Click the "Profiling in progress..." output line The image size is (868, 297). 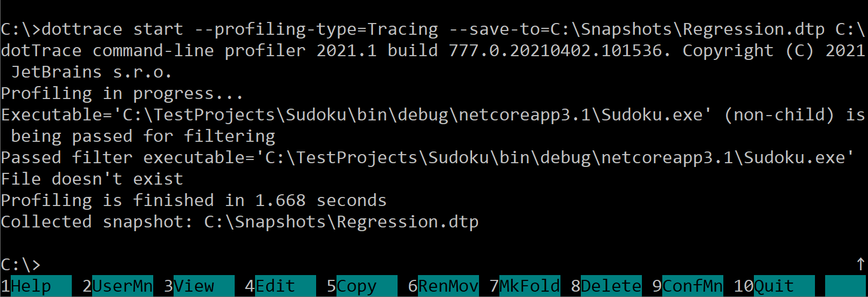click(122, 94)
